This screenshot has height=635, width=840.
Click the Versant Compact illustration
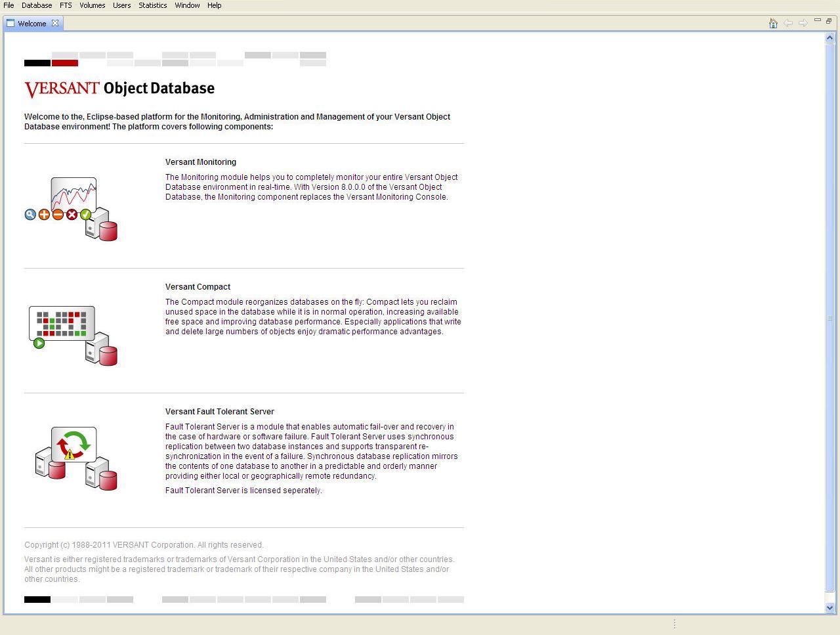click(73, 336)
